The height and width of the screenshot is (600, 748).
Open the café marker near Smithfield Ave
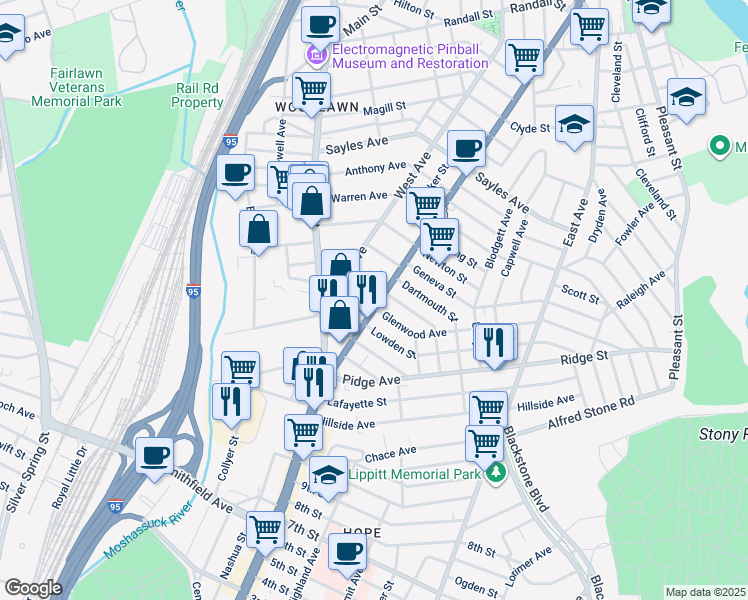(154, 455)
